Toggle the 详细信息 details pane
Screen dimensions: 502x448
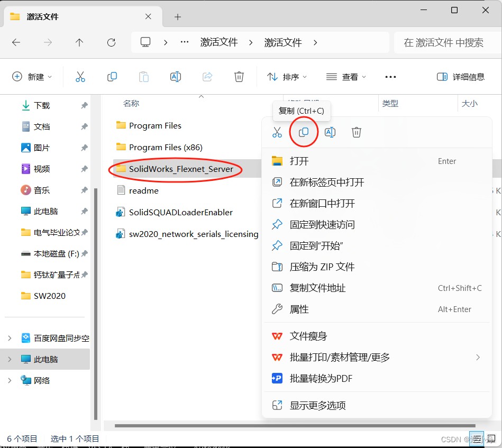[461, 77]
